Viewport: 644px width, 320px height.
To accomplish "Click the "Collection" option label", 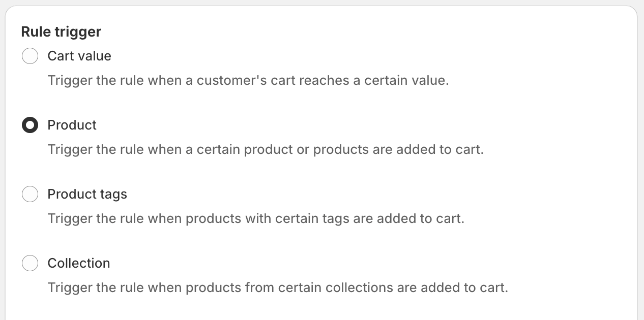I will pos(79,263).
